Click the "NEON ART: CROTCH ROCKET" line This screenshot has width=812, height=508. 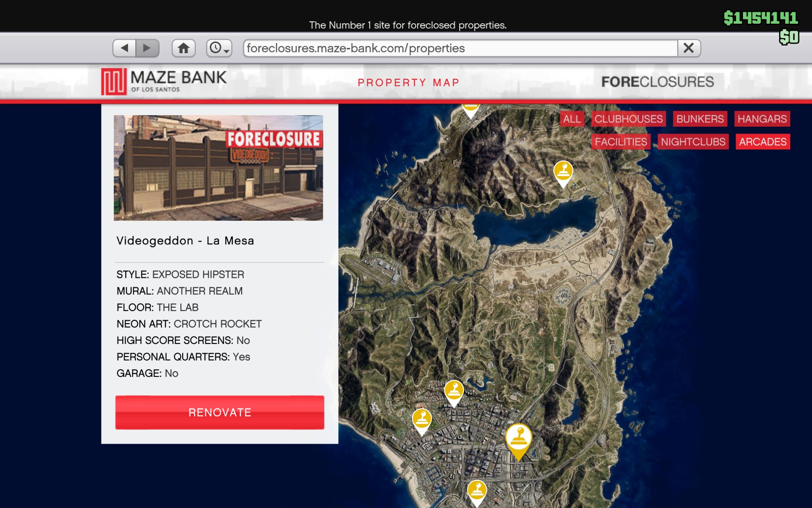coord(189,324)
